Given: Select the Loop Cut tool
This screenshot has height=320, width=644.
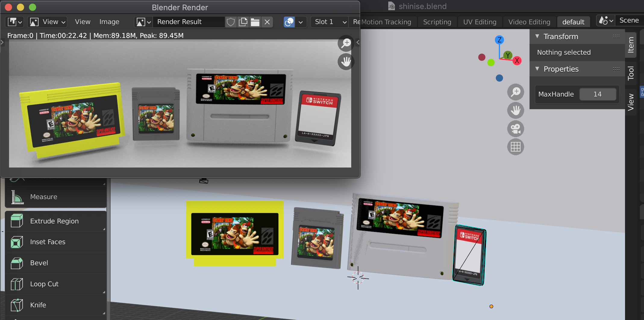Looking at the screenshot, I should click(x=56, y=284).
